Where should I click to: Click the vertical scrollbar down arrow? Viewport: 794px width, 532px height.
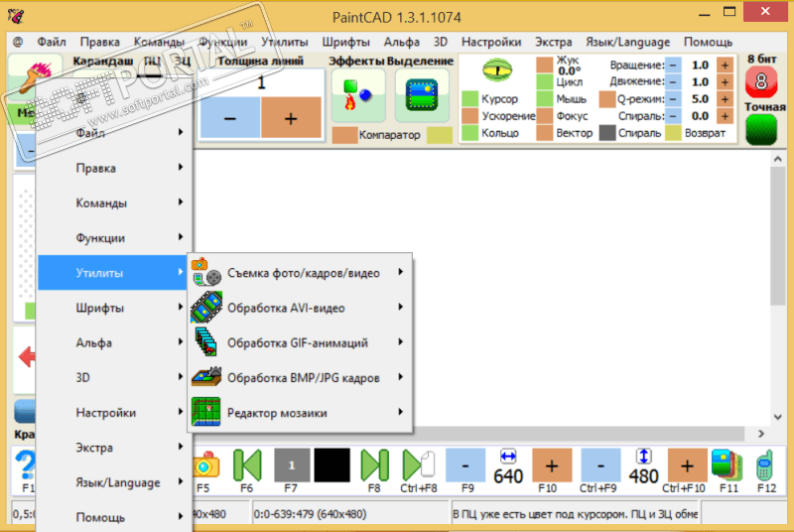point(778,417)
